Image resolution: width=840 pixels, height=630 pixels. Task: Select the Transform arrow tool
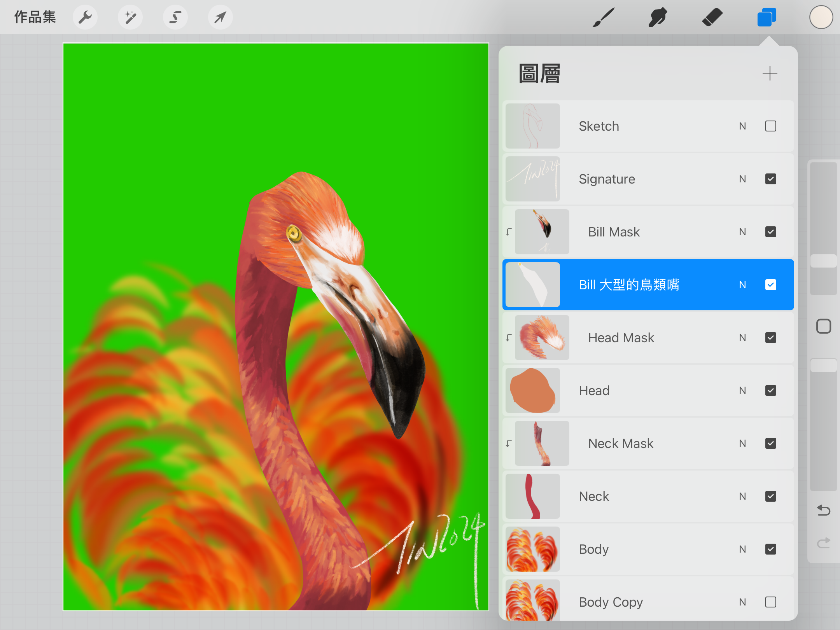tap(220, 17)
